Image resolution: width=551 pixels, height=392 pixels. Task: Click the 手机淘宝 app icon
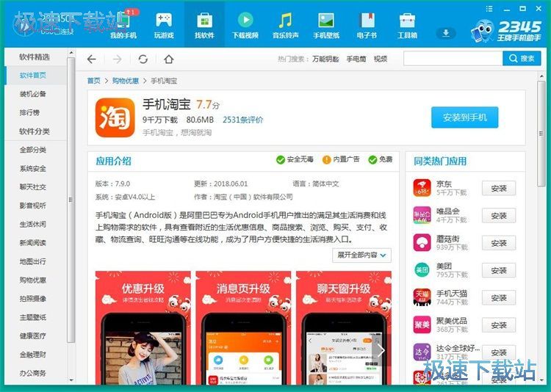[115, 117]
